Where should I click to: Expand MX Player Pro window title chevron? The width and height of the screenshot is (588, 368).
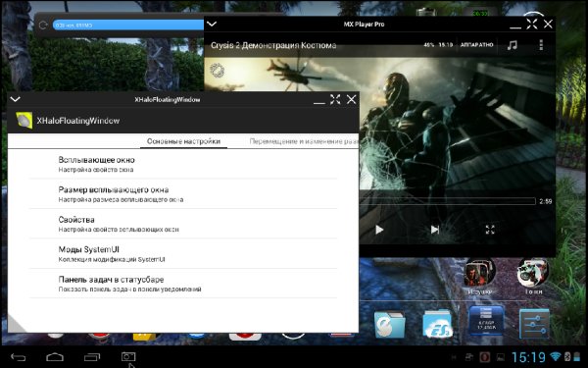click(212, 24)
